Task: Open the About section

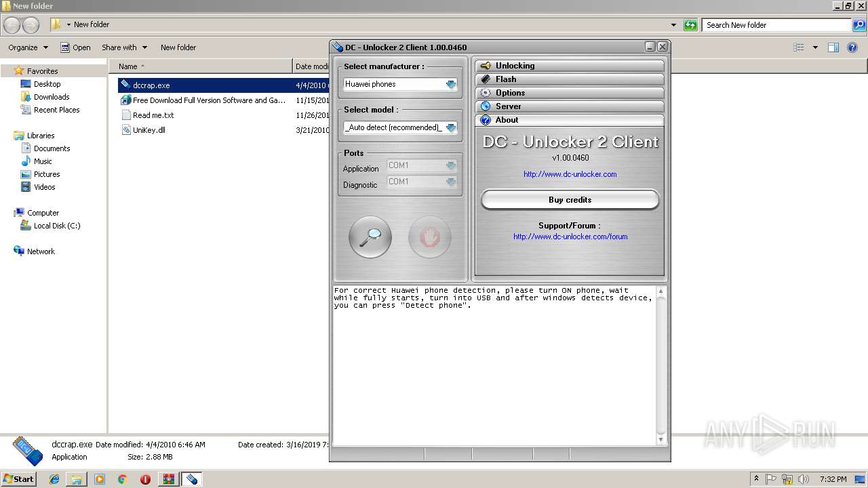Action: (x=570, y=120)
